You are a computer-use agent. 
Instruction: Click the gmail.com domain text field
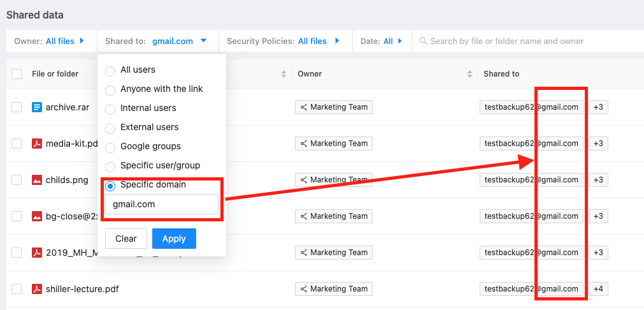(161, 204)
